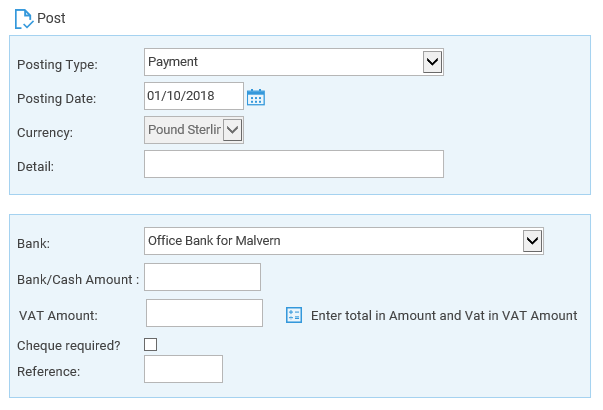The height and width of the screenshot is (410, 603).
Task: Focus the Posting Date field showing 01/10/2018
Action: click(194, 96)
